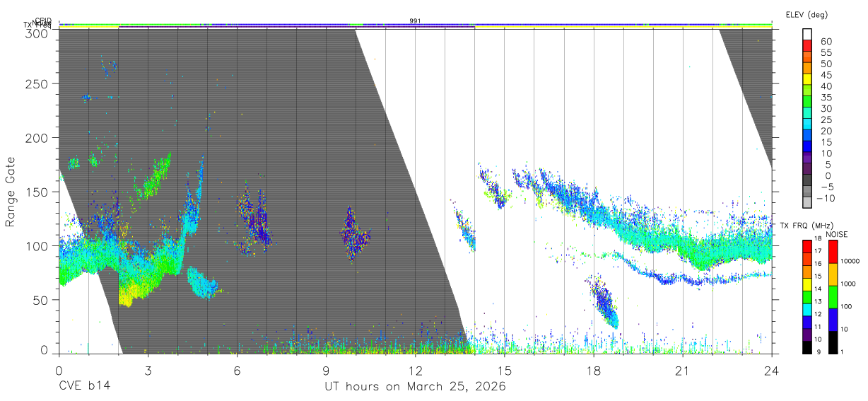The height and width of the screenshot is (401, 868).
Task: Click the "NOISE" legend title
Action: coord(838,234)
